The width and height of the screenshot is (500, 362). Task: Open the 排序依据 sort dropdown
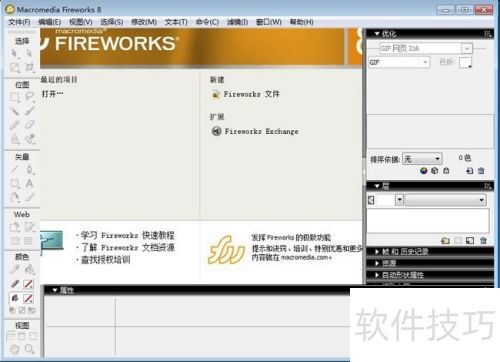pyautogui.click(x=422, y=159)
